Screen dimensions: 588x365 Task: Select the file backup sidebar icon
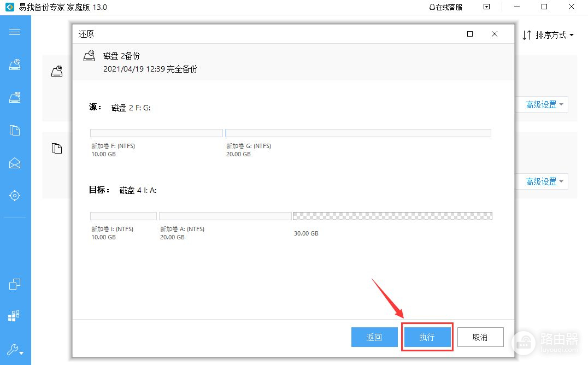[x=15, y=130]
